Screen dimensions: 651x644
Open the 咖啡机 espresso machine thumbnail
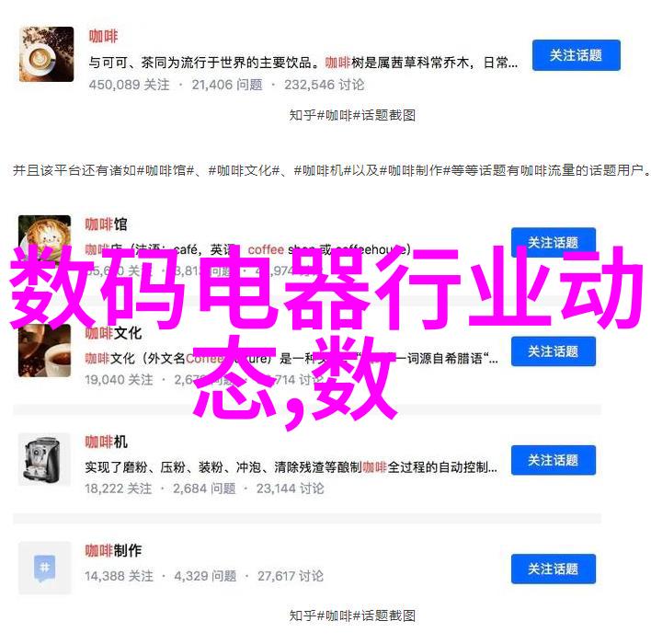[x=44, y=459]
